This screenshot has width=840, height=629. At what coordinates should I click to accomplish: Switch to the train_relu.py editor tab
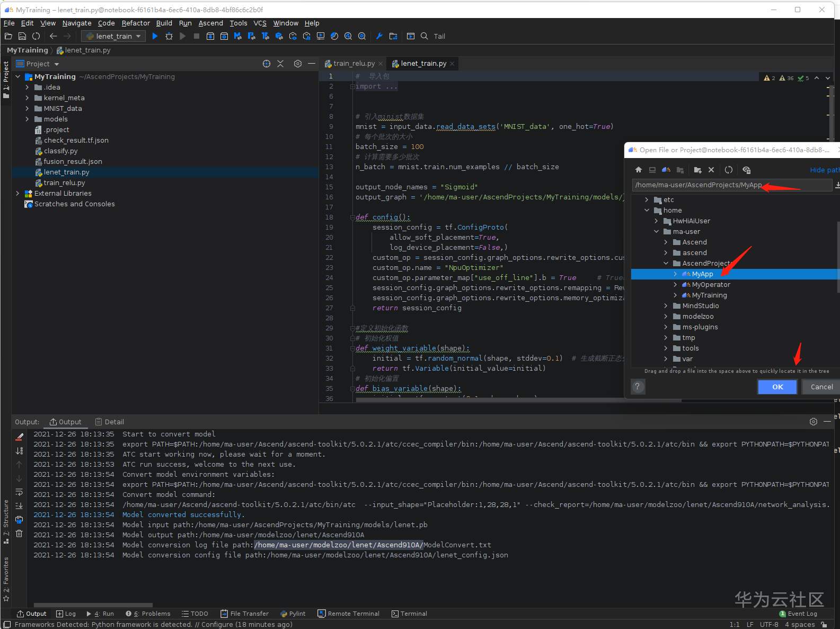(353, 64)
